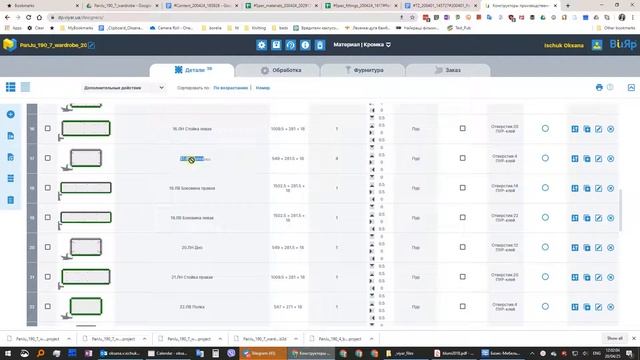Expand fifth download item chevron
Image resolution: width=640 pixels, height=360 pixels.
371,339
